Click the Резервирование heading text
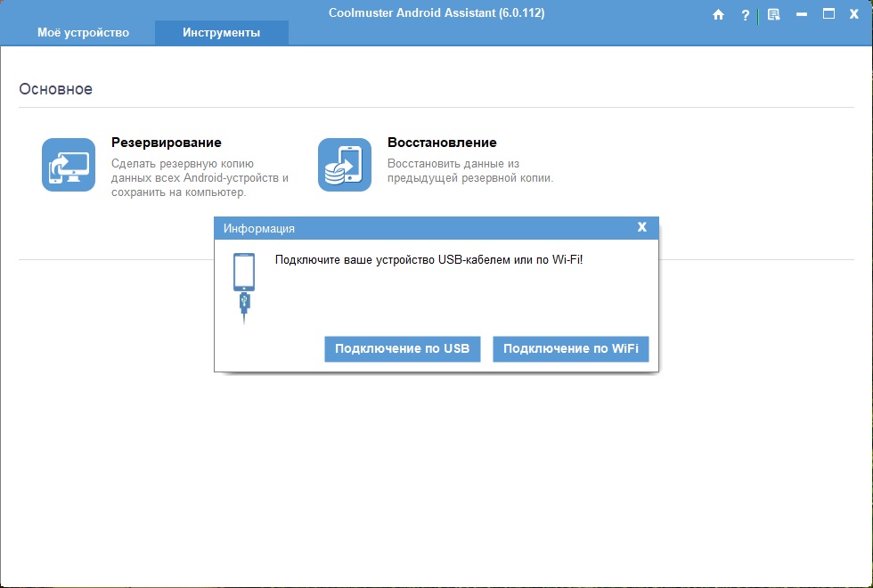This screenshot has height=588, width=873. pos(166,143)
